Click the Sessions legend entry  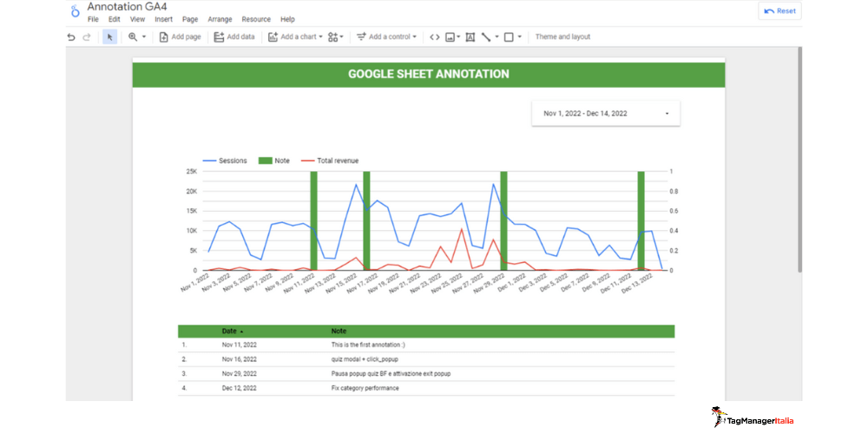point(225,161)
